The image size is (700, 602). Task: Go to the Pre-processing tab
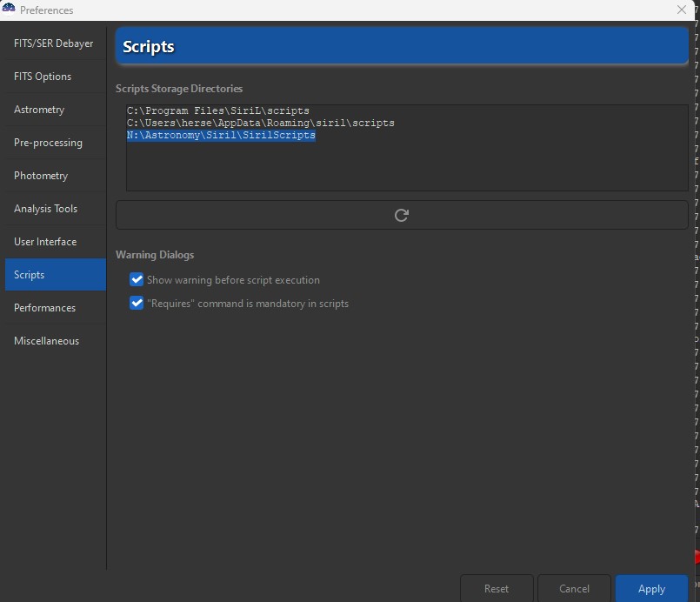tap(56, 143)
